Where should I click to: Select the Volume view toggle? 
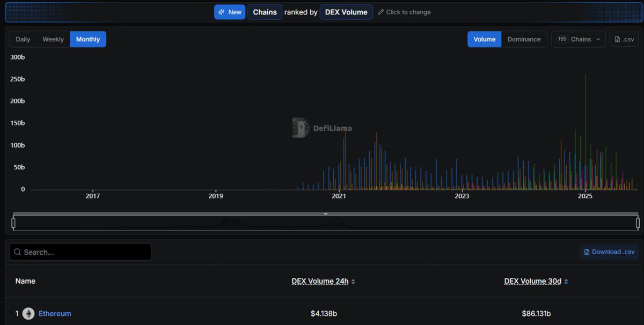point(485,39)
